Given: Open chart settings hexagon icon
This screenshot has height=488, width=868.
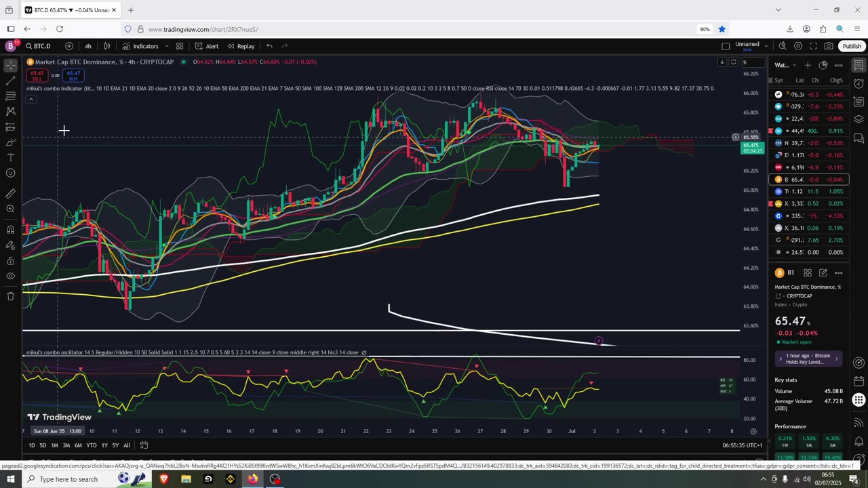Looking at the screenshot, I should (x=798, y=46).
